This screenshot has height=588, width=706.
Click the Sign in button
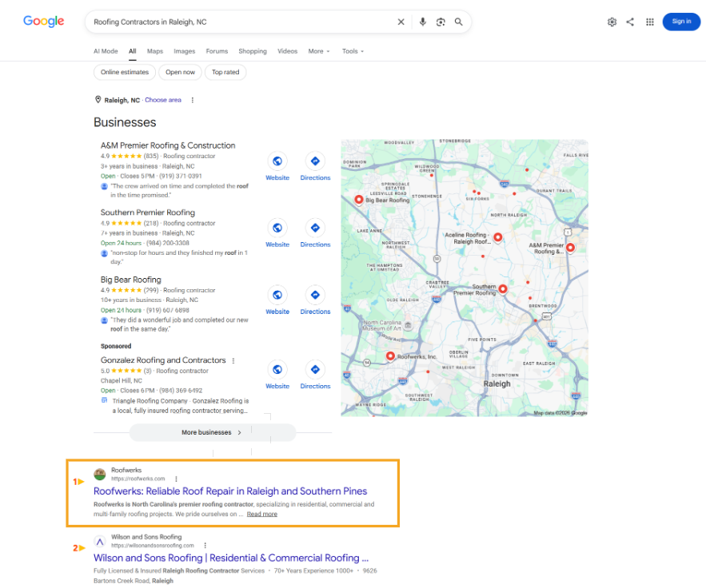point(681,22)
